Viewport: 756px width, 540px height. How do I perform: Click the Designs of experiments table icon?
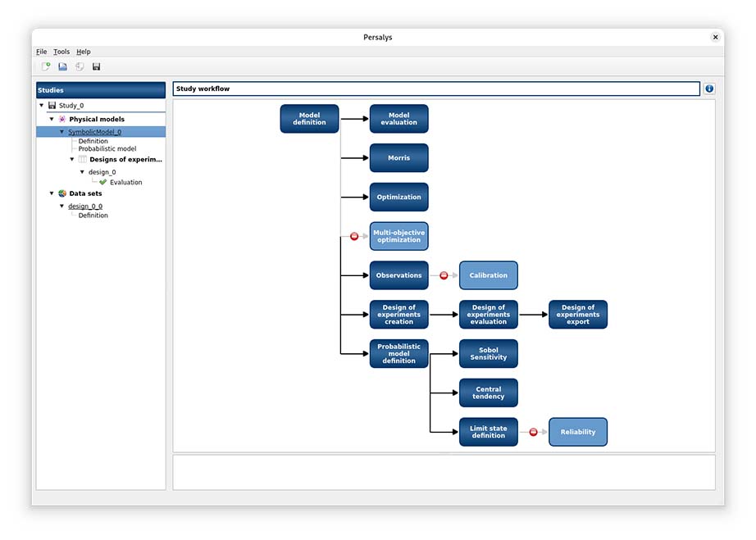pyautogui.click(x=82, y=160)
